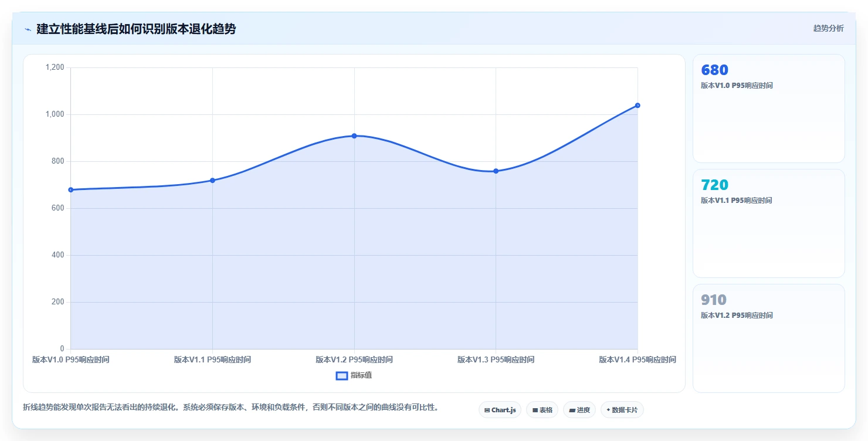Toggle the 指标值 legend item

354,375
